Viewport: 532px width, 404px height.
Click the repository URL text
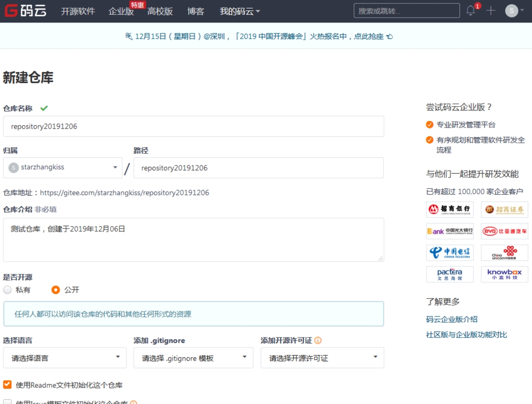point(125,193)
